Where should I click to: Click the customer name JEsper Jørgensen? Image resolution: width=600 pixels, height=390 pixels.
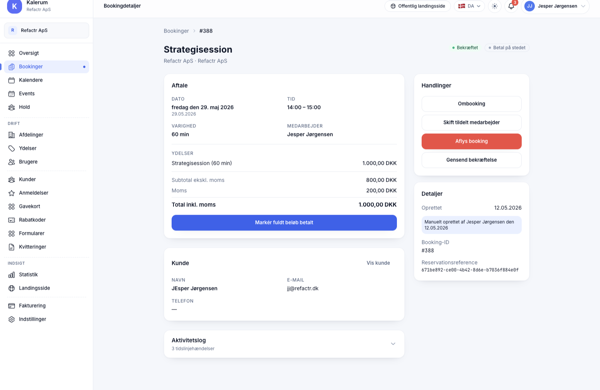[194, 289]
